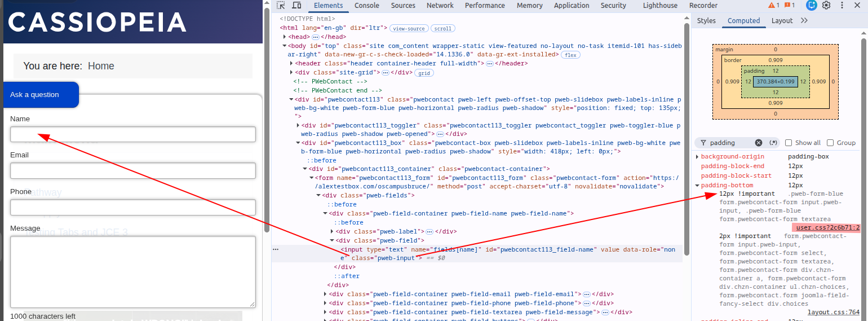Expand the site-grid div ellipsis badge

(x=386, y=73)
